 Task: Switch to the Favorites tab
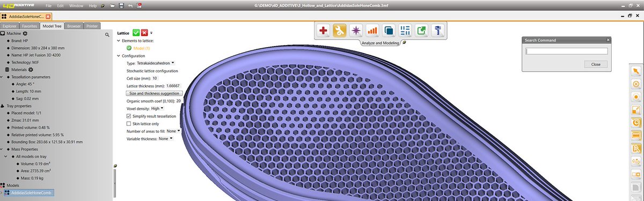pos(30,26)
